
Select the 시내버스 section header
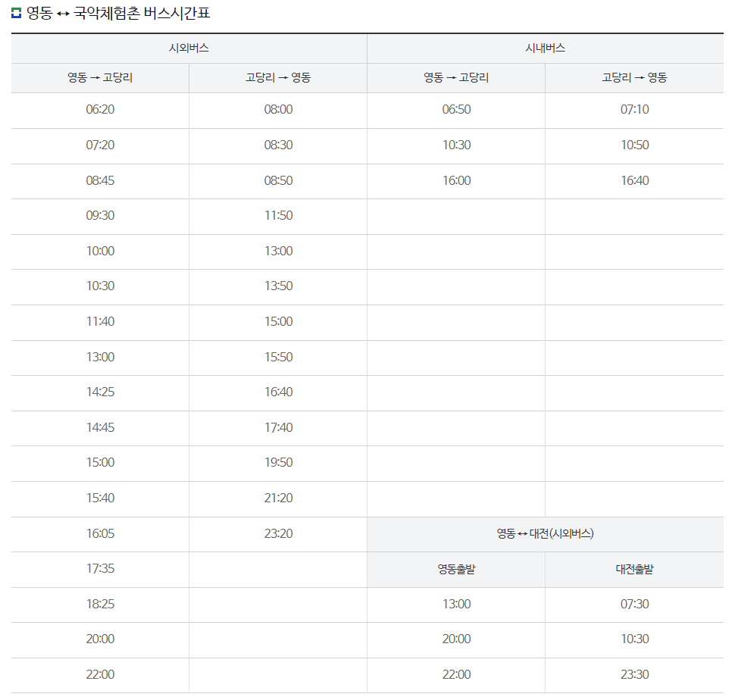[x=545, y=48]
